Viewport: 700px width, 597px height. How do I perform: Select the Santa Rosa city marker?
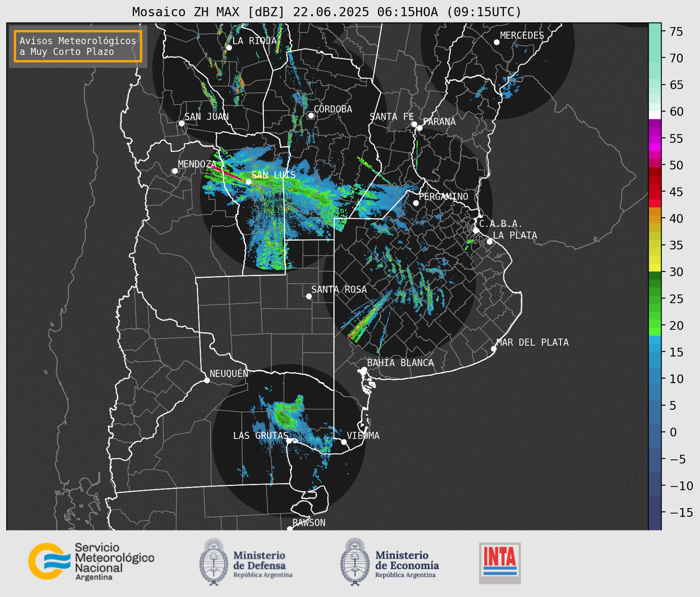(309, 296)
